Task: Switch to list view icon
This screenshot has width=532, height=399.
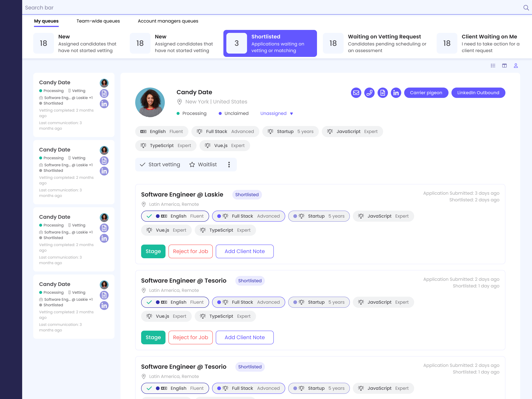Action: 493,66
